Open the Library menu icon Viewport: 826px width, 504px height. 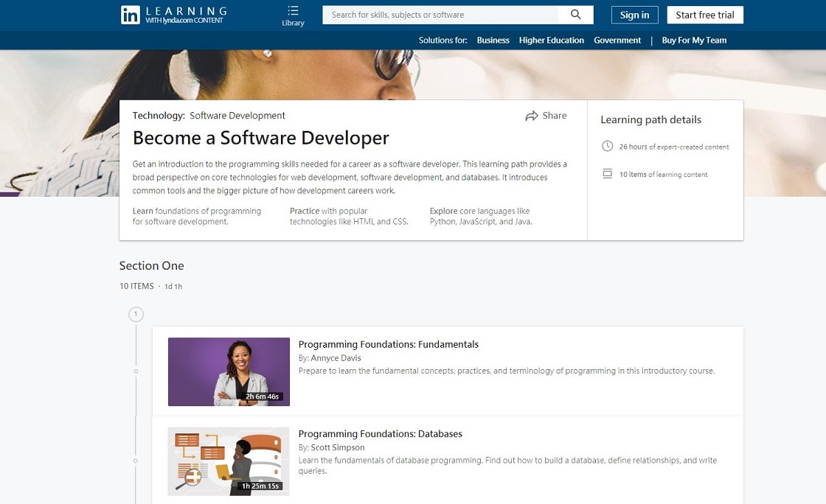(x=293, y=11)
